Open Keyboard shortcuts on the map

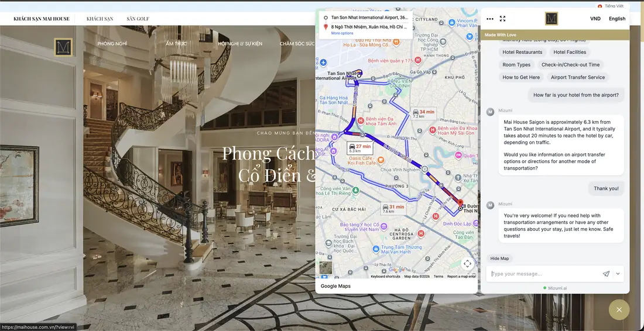(x=385, y=277)
